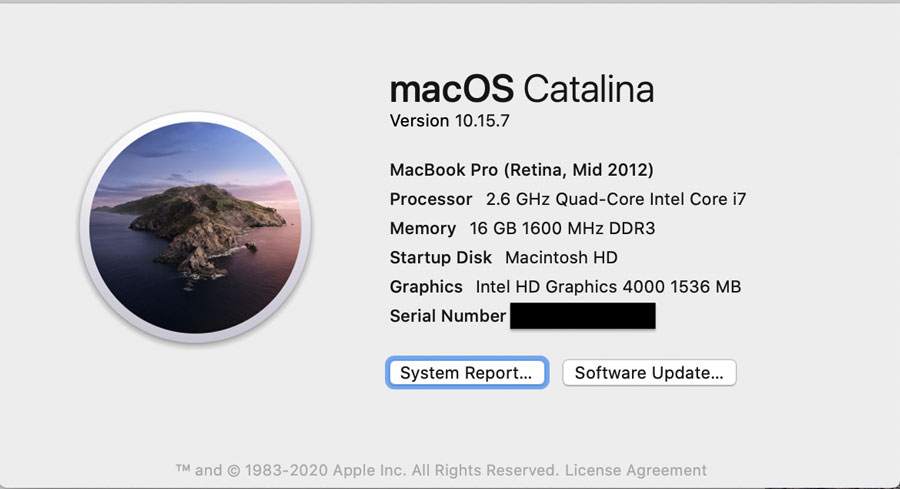This screenshot has height=489, width=900.
Task: Click the Macintosh HD disk name
Action: point(561,257)
